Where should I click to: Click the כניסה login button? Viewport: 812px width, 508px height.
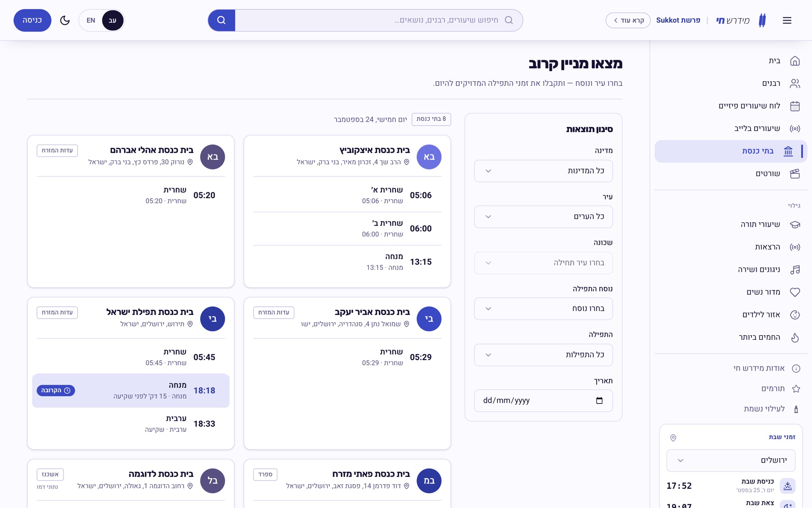pos(32,20)
